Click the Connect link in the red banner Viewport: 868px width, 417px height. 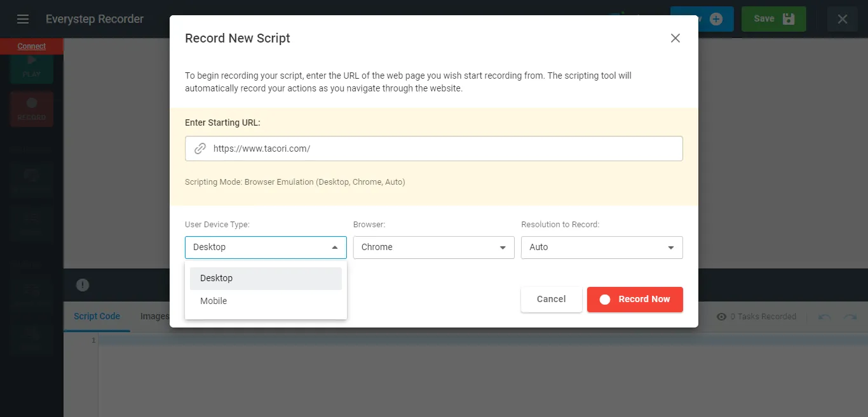[x=32, y=46]
